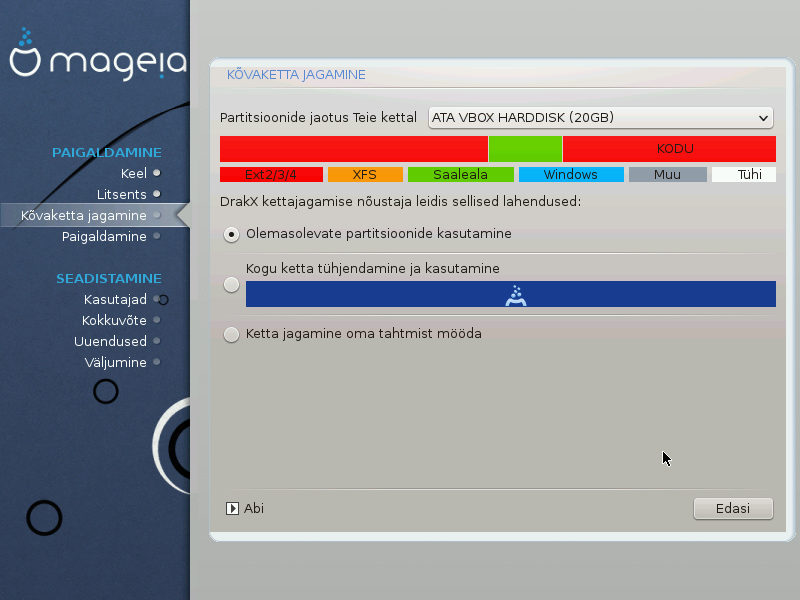Screen dimensions: 800x600
Task: Click the 'DrakX kettajagamise nõustaja' text line
Action: pos(401,202)
